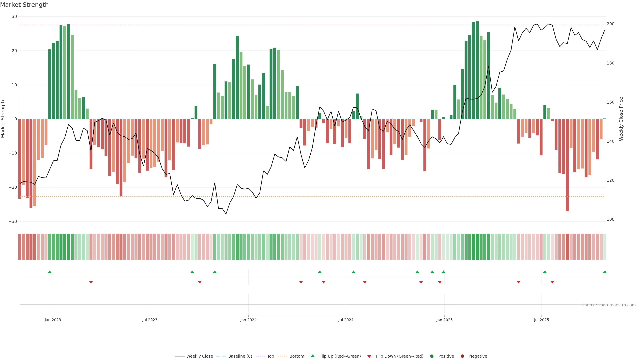The height and width of the screenshot is (362, 644).
Task: Click the rightmost red flip-down triangle marker
Action: (x=552, y=282)
